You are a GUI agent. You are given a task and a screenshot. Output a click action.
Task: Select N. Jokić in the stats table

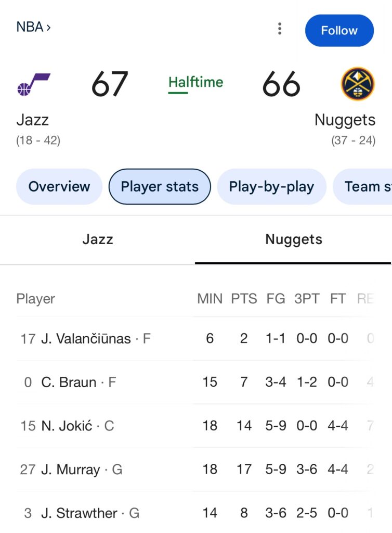[67, 426]
